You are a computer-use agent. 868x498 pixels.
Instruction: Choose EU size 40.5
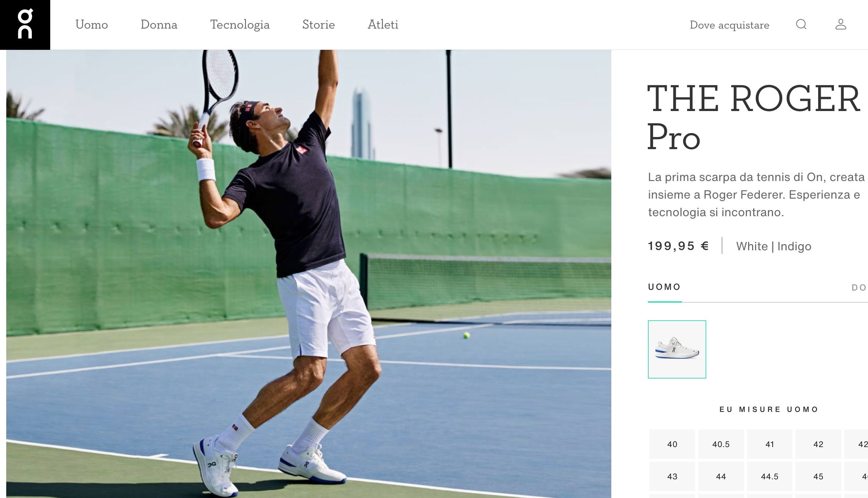coord(721,444)
